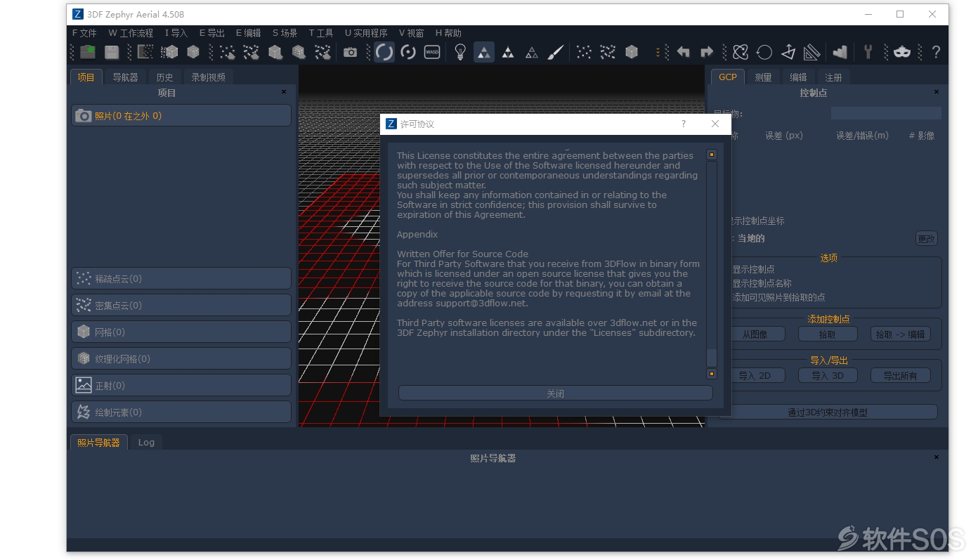Image resolution: width=978 pixels, height=560 pixels.
Task: Click the 拾取 button
Action: 828,334
